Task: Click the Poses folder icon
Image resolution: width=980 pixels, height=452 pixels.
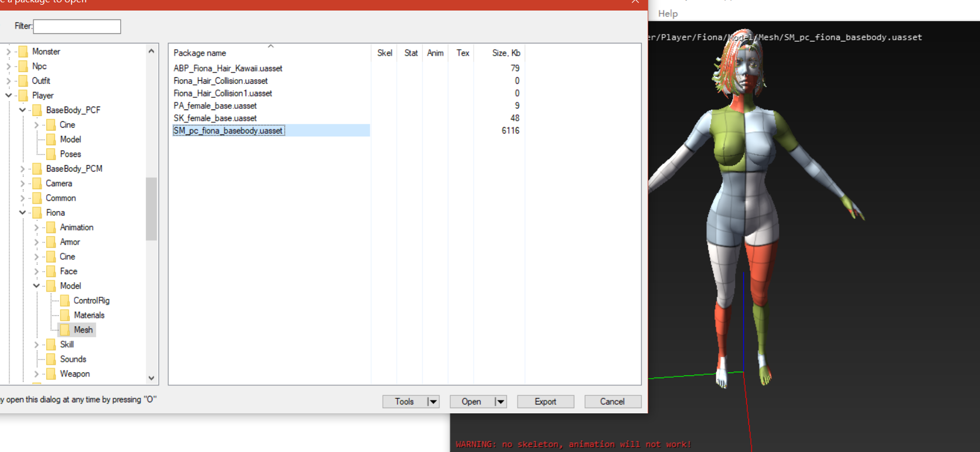Action: 52,154
